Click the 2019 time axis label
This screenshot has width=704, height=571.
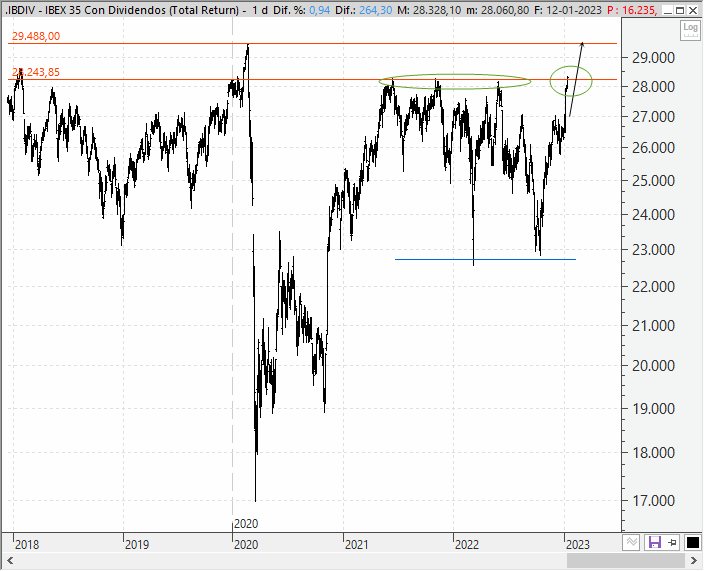(137, 545)
